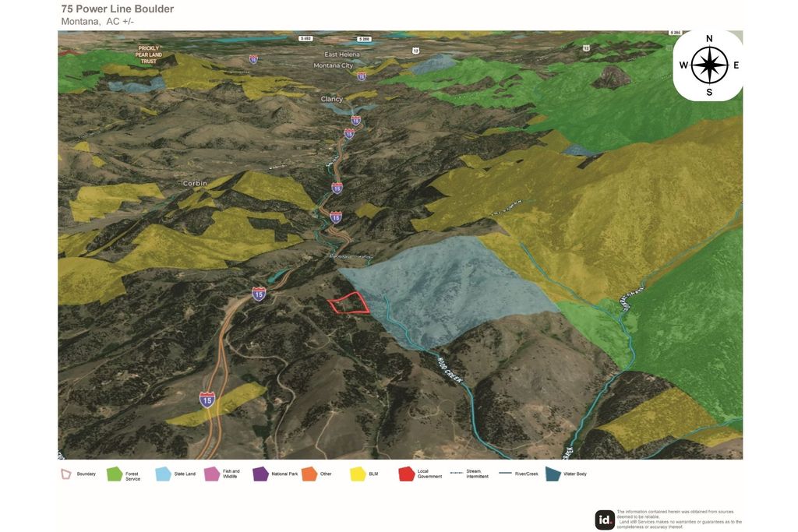Click the 75 Power Line Boulder title

pos(118,9)
